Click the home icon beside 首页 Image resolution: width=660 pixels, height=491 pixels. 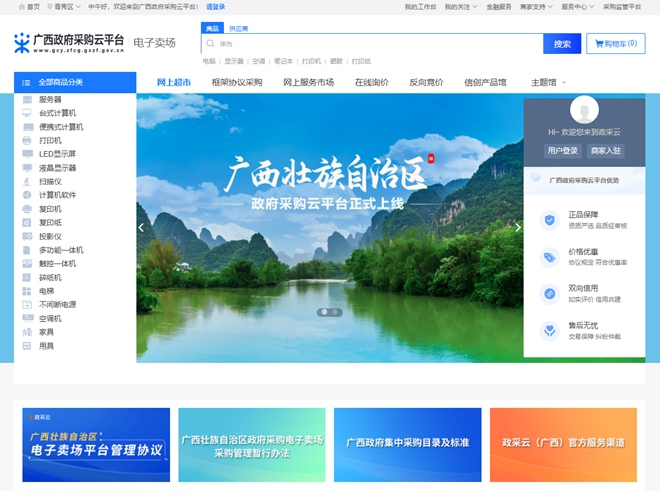(20, 6)
